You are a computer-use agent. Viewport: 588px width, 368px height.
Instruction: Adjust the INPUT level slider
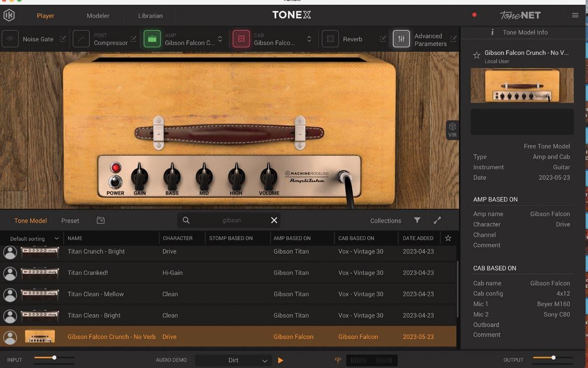54,358
